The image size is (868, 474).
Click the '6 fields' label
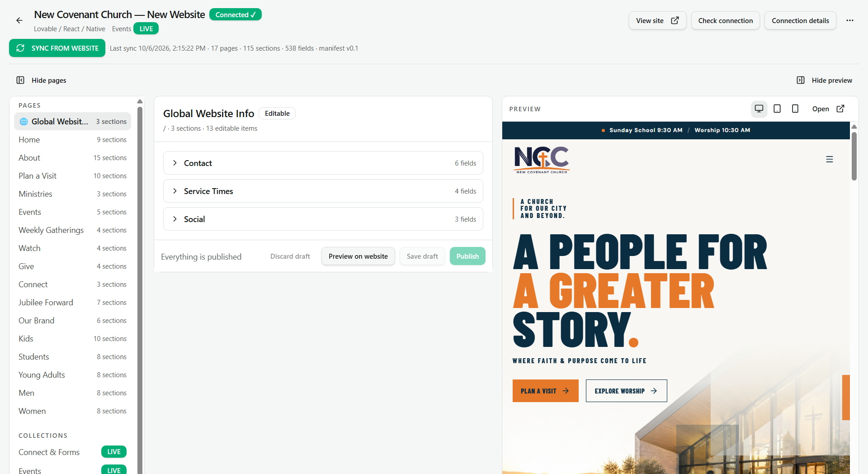pos(465,163)
